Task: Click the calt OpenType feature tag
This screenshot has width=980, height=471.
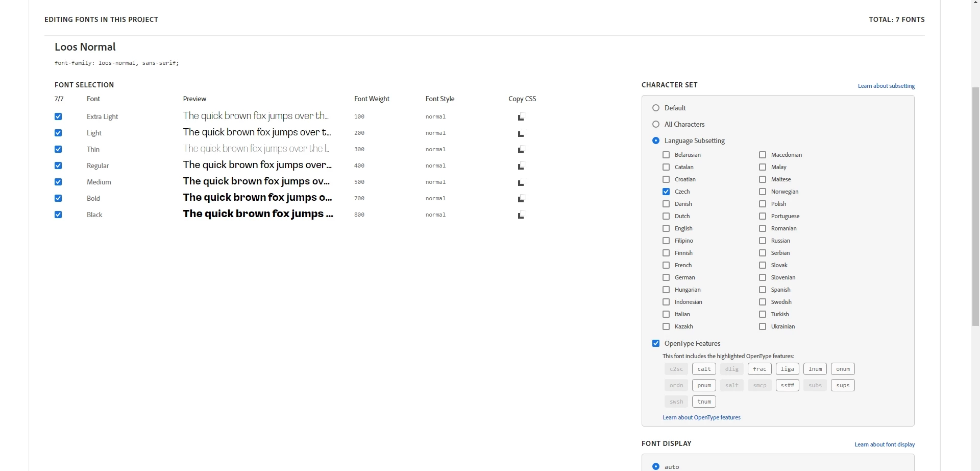Action: tap(704, 369)
